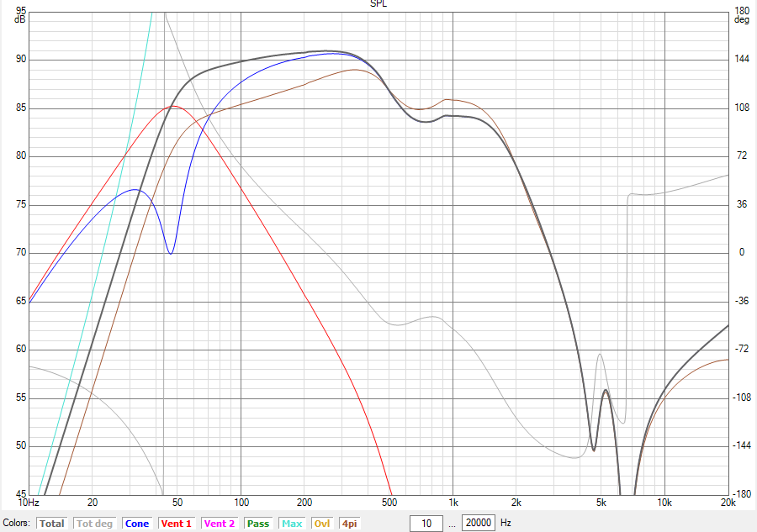Image resolution: width=757 pixels, height=532 pixels.
Task: Click the Cone color button
Action: (136, 524)
